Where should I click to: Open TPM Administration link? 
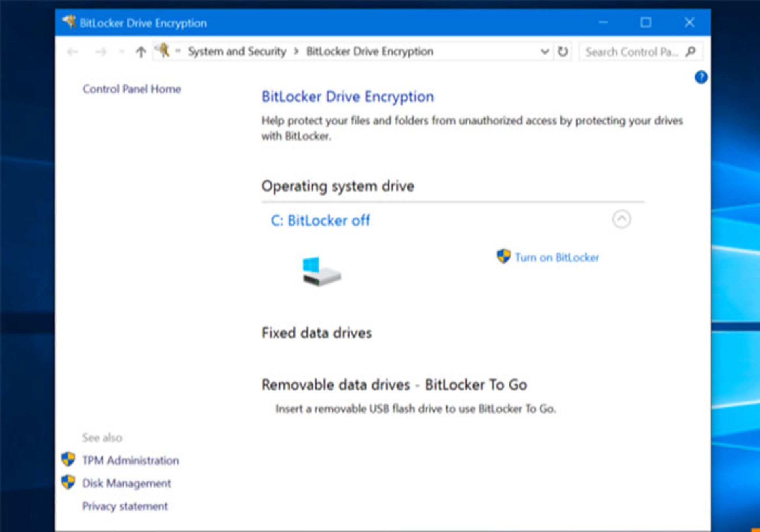point(130,460)
